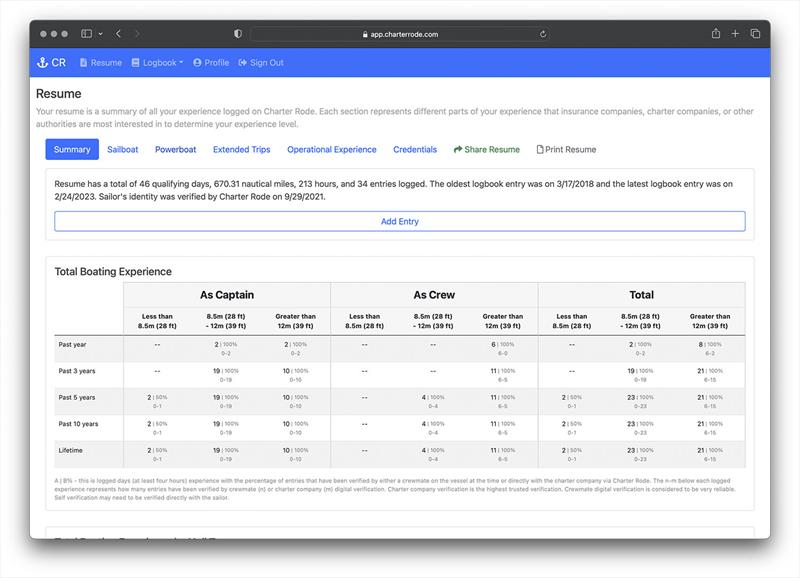Open the Safari share icon

tap(716, 34)
